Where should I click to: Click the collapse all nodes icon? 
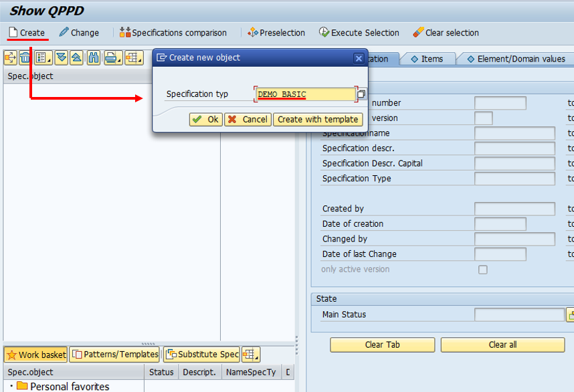coord(76,58)
